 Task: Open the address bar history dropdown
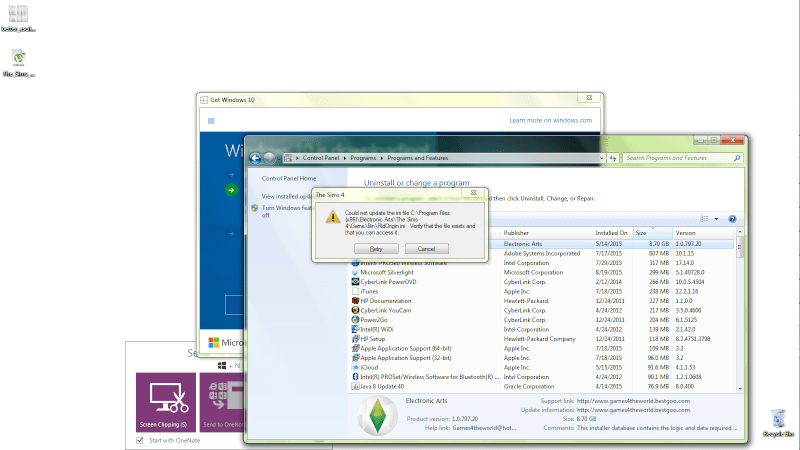click(x=602, y=159)
